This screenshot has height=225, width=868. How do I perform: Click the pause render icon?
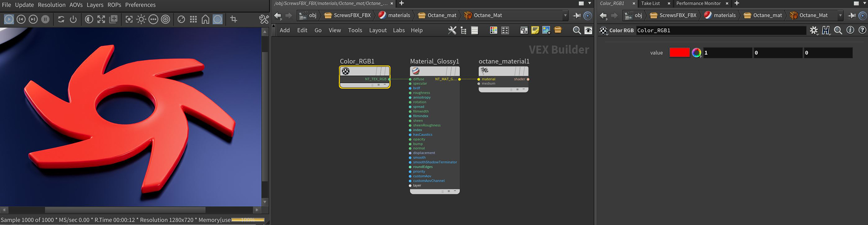[45, 19]
